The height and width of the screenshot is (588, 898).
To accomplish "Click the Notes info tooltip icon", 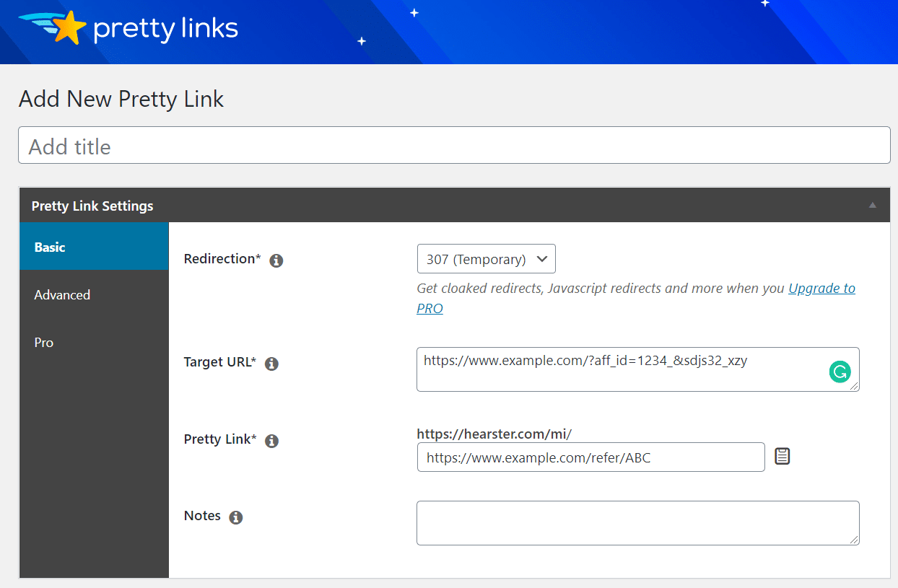I will coord(235,517).
